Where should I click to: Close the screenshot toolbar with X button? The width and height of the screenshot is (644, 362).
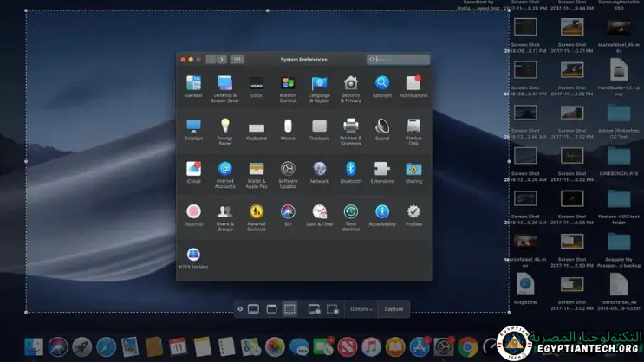(240, 309)
